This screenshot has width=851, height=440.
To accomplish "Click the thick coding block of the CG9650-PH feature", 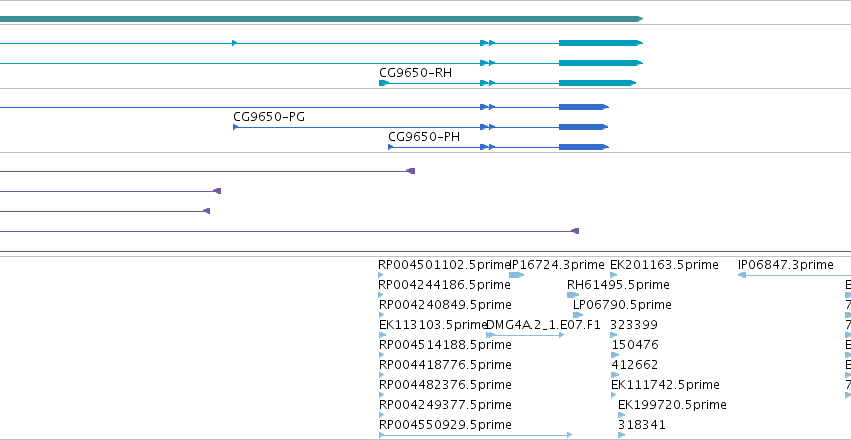I will click(583, 147).
